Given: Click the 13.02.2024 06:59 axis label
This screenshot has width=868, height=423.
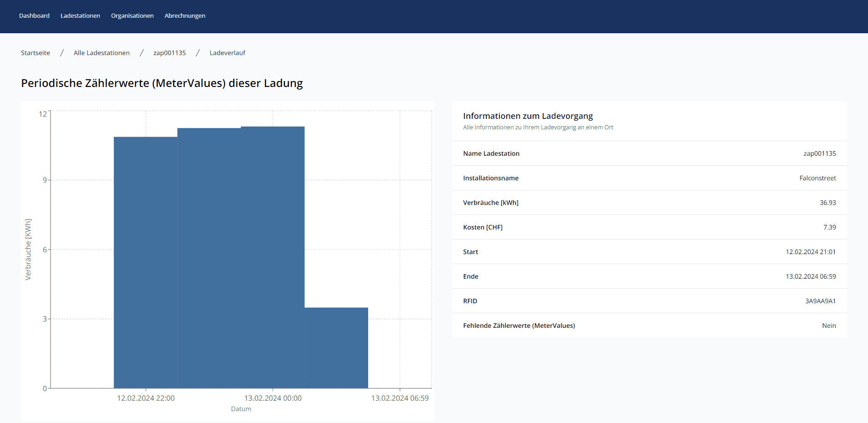Looking at the screenshot, I should coord(400,398).
